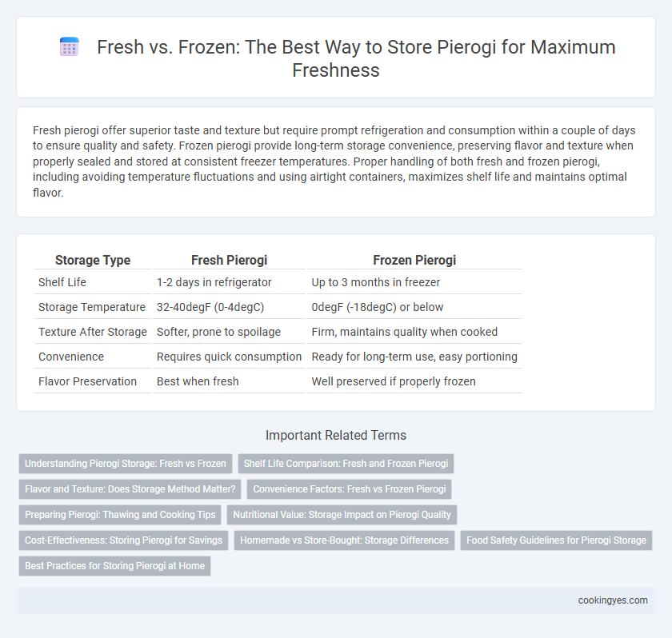Image resolution: width=672 pixels, height=638 pixels.
Task: Select the 'Storage Type' column header
Action: [x=93, y=260]
